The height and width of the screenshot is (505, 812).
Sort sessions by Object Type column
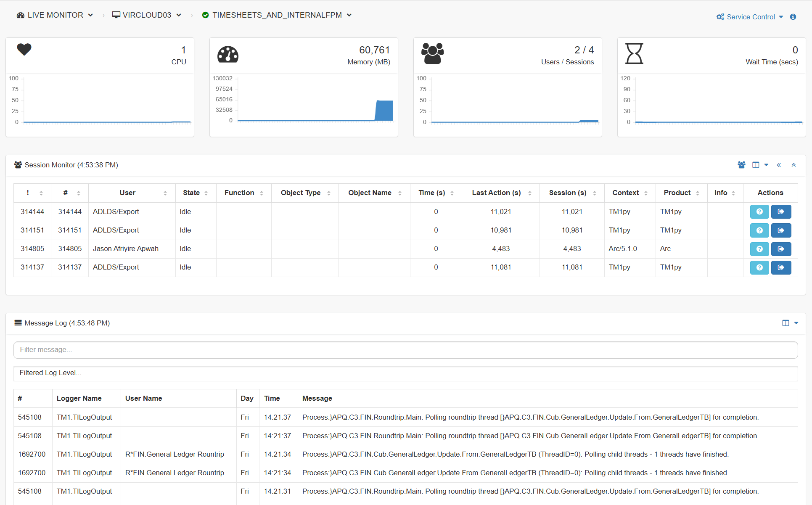(305, 193)
